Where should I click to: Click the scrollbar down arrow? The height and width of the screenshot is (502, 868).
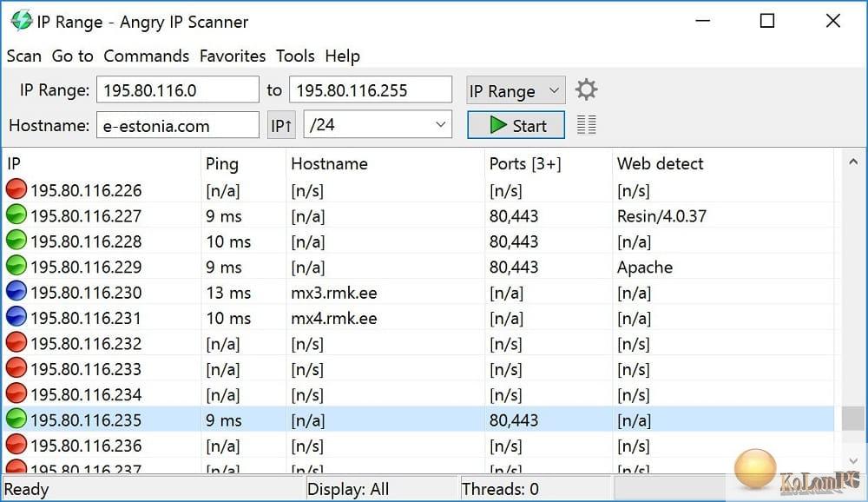(x=852, y=461)
